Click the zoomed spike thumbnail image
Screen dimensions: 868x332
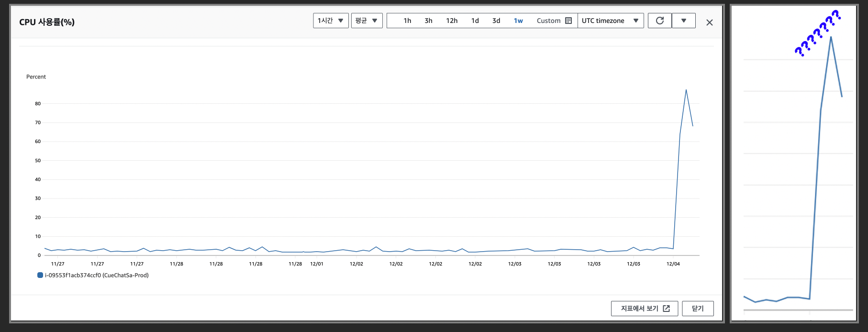(793, 164)
